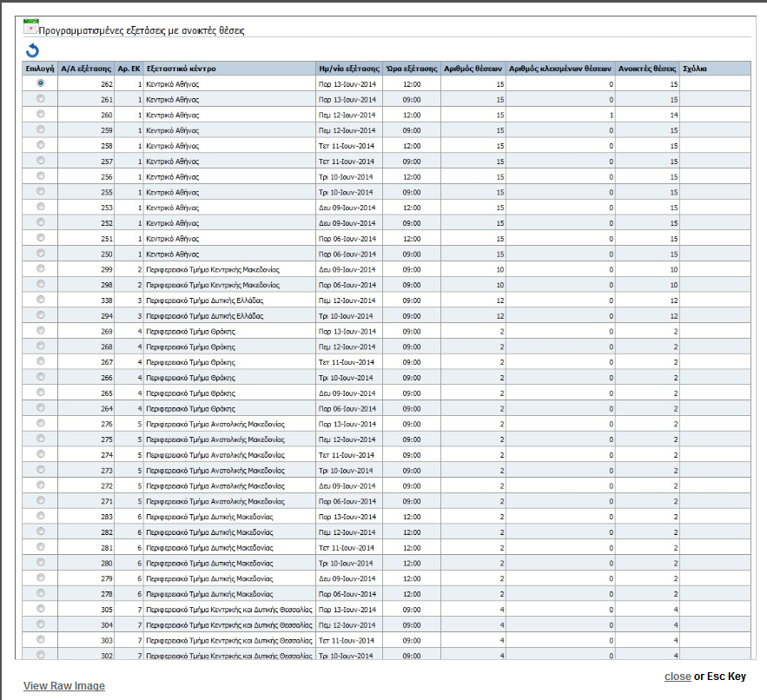The height and width of the screenshot is (700, 767).
Task: Click date 'Παρ 06-Ιουν-2014' in exam 251 row
Action: (x=347, y=239)
